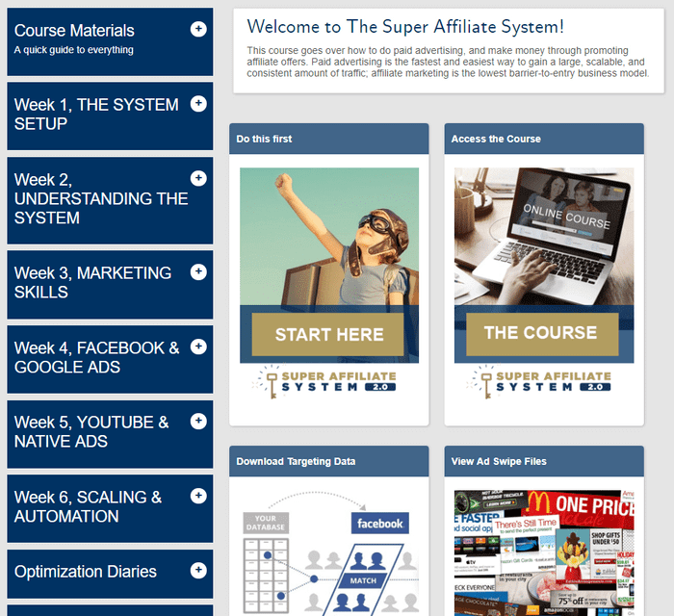
Task: Open the ad swipe files collage image
Action: coord(544,552)
